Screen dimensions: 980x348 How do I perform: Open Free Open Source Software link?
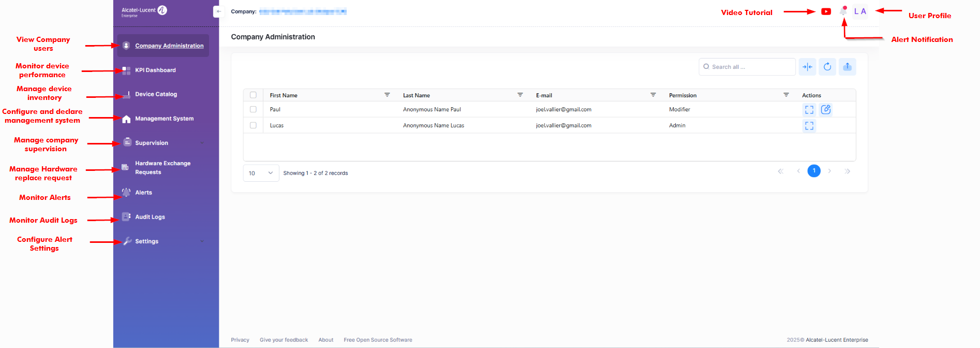pyautogui.click(x=378, y=340)
